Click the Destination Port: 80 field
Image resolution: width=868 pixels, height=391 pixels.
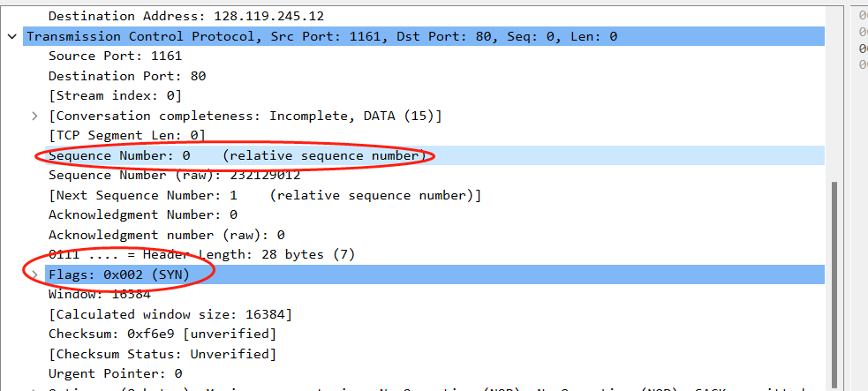(x=126, y=76)
